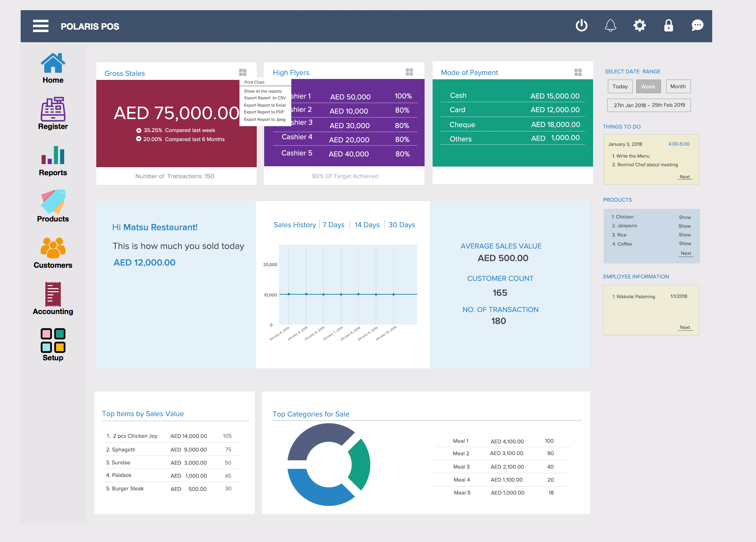
Task: Select Export Report to Jpeg
Action: click(265, 120)
